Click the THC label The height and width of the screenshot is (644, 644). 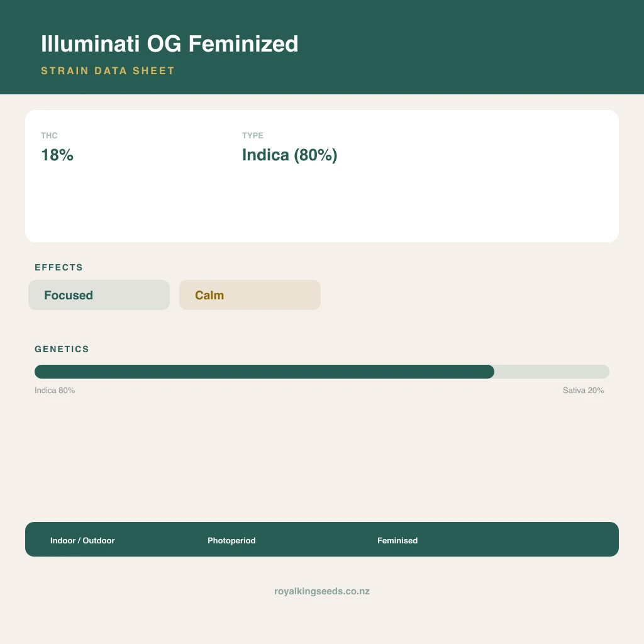coord(49,136)
